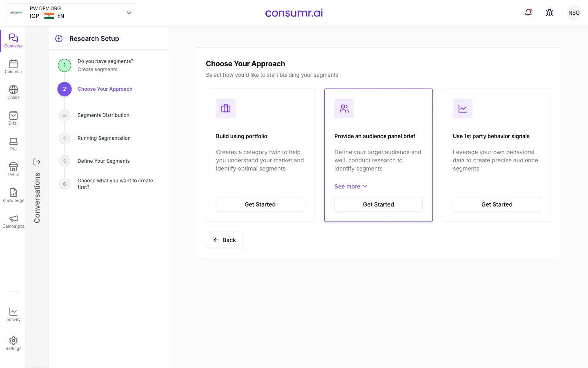Click the audience panel people icon
The height and width of the screenshot is (368, 588).
point(344,108)
